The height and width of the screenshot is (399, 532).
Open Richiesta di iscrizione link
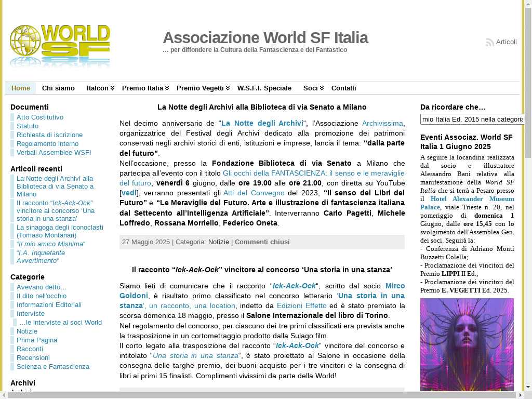(49, 135)
